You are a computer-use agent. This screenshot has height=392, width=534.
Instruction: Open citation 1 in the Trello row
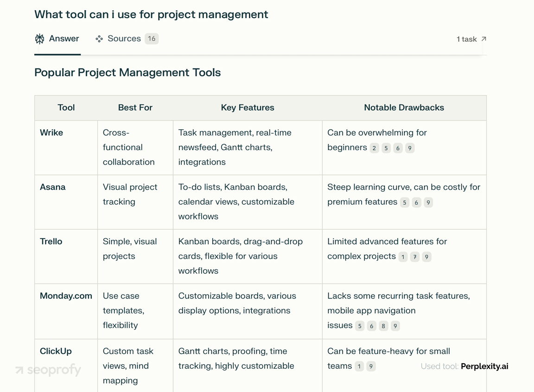click(x=403, y=257)
